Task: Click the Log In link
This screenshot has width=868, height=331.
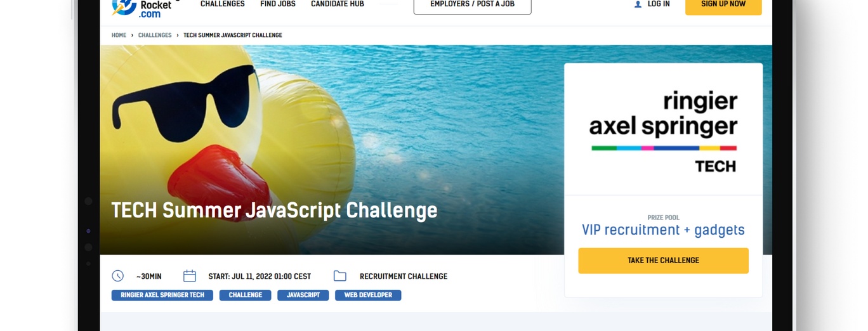Action: pos(659,4)
